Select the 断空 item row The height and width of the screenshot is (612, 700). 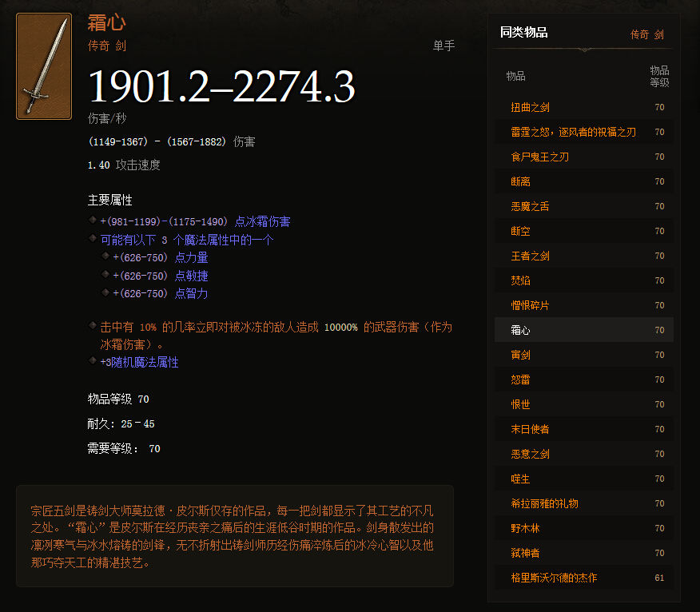point(584,231)
